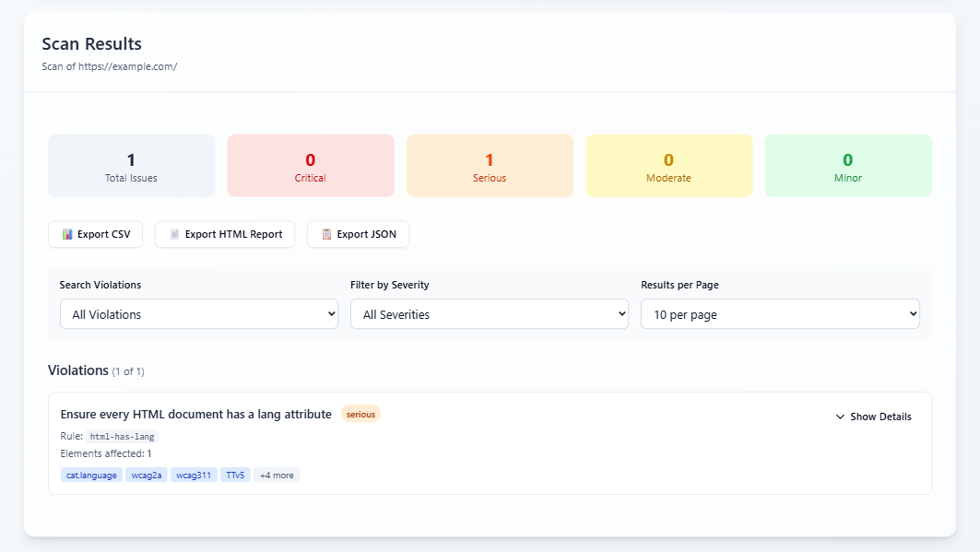The height and width of the screenshot is (552, 980).
Task: Click the html-has-lang rule code
Action: click(x=122, y=437)
